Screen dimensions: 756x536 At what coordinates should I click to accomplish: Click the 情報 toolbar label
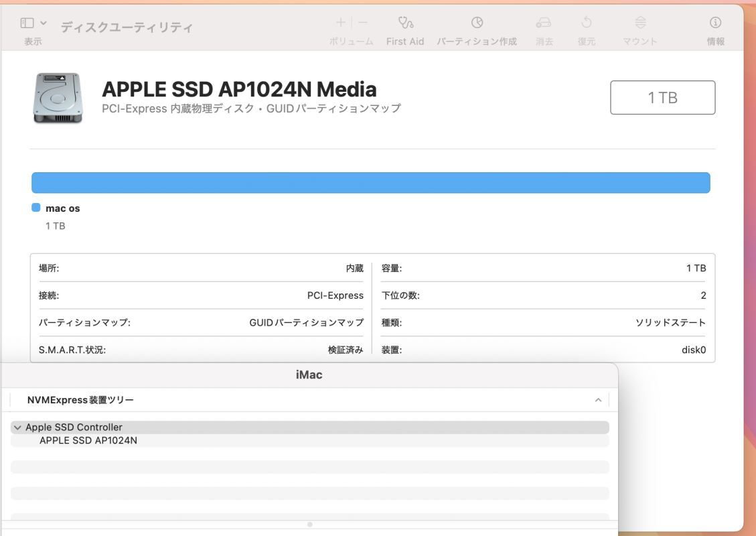716,42
